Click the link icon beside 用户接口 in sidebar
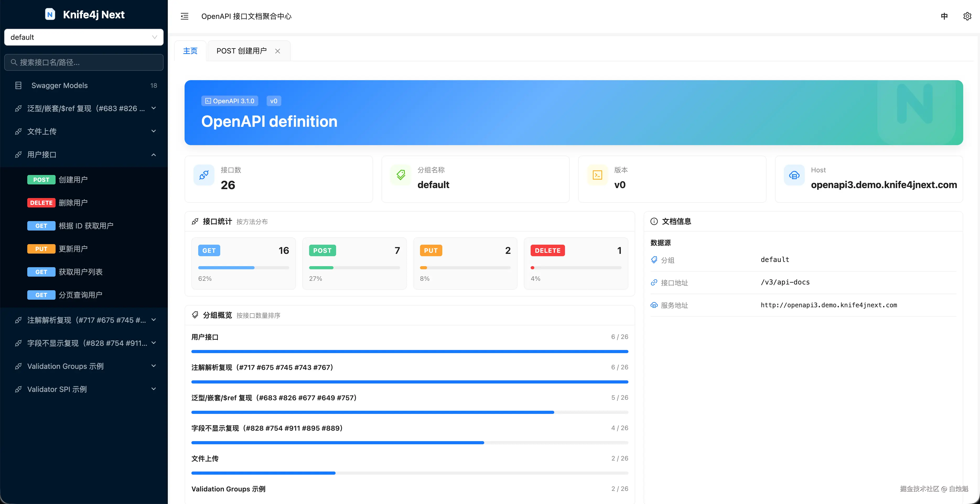980x504 pixels. tap(18, 155)
